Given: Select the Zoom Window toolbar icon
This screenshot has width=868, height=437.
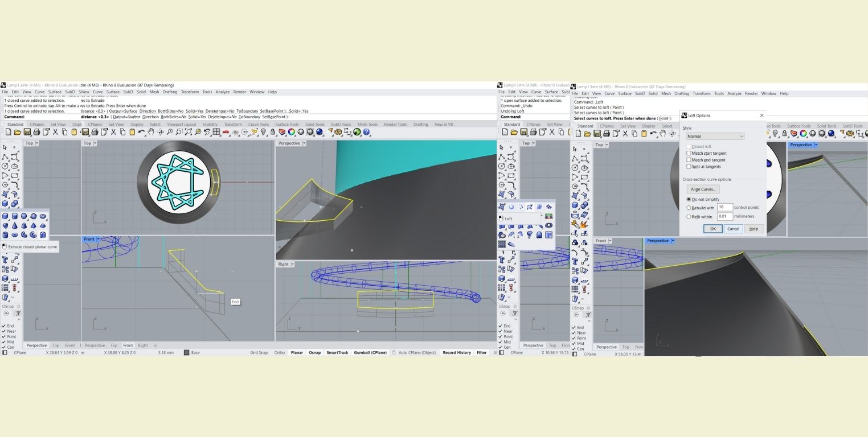Looking at the screenshot, I should tap(179, 132).
